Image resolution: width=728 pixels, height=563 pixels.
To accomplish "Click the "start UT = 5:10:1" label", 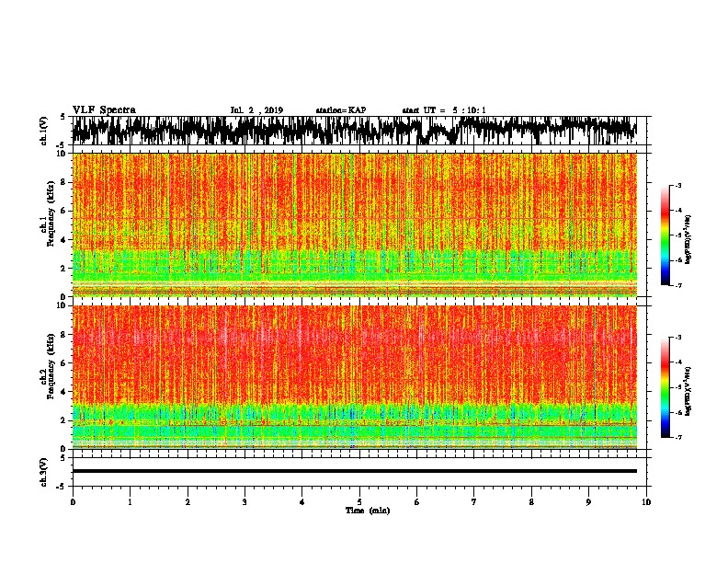I will tap(444, 110).
